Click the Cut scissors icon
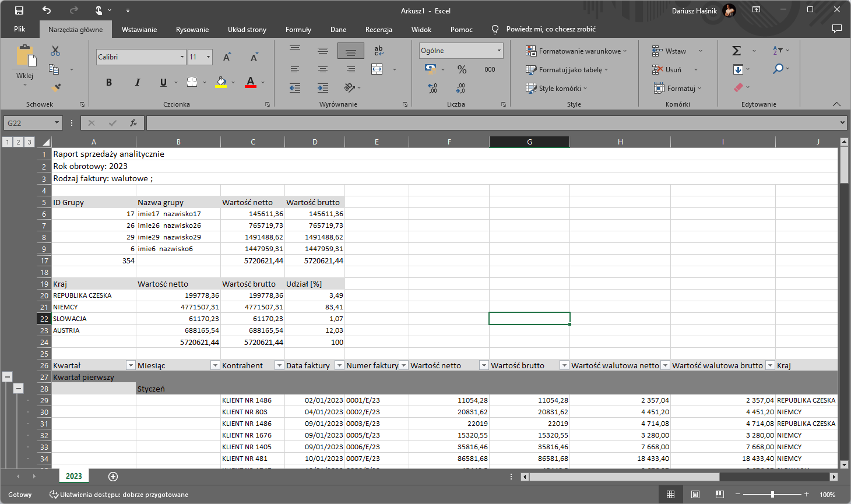Image resolution: width=851 pixels, height=504 pixels. (x=55, y=51)
